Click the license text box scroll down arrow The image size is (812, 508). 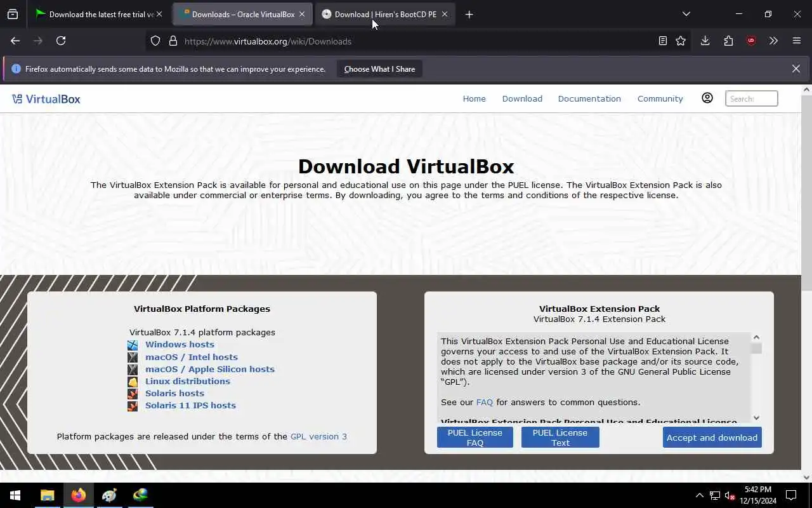(x=756, y=417)
